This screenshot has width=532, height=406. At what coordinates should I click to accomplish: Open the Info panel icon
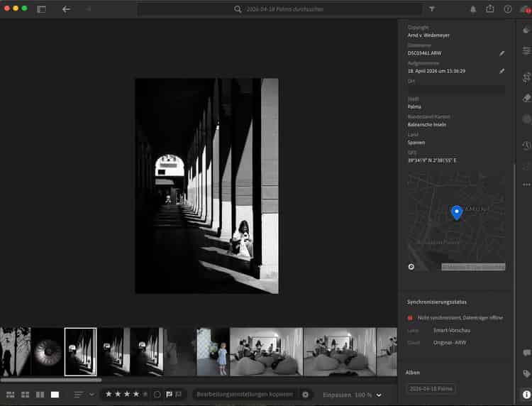pos(526,394)
